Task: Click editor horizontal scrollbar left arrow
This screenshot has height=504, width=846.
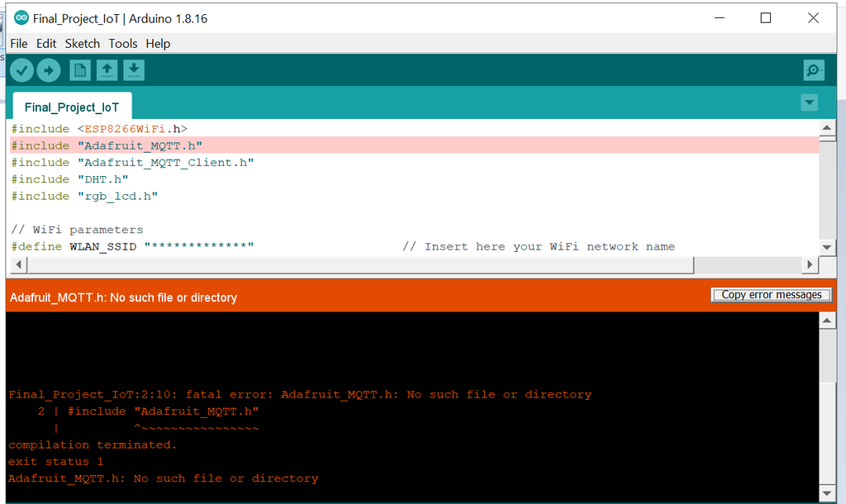Action: pos(19,264)
